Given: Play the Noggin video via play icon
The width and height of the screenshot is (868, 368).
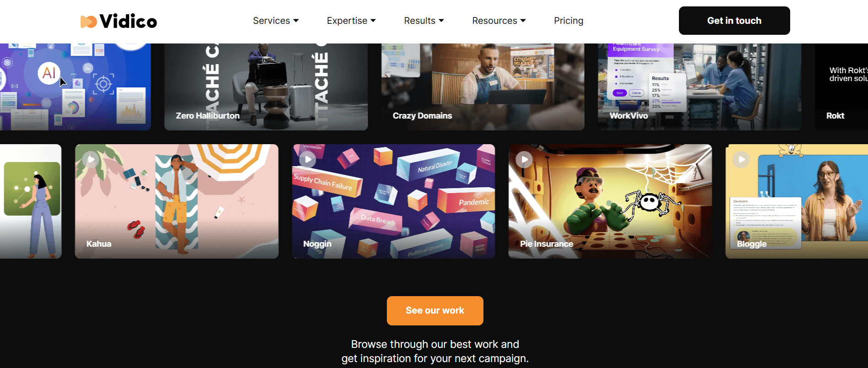Looking at the screenshot, I should [308, 159].
